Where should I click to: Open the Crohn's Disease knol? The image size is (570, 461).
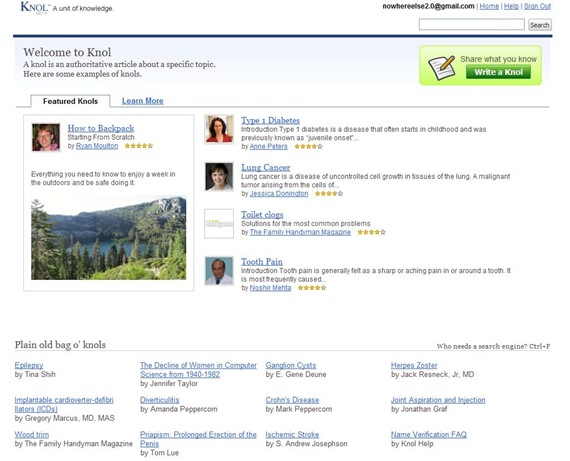(x=292, y=400)
